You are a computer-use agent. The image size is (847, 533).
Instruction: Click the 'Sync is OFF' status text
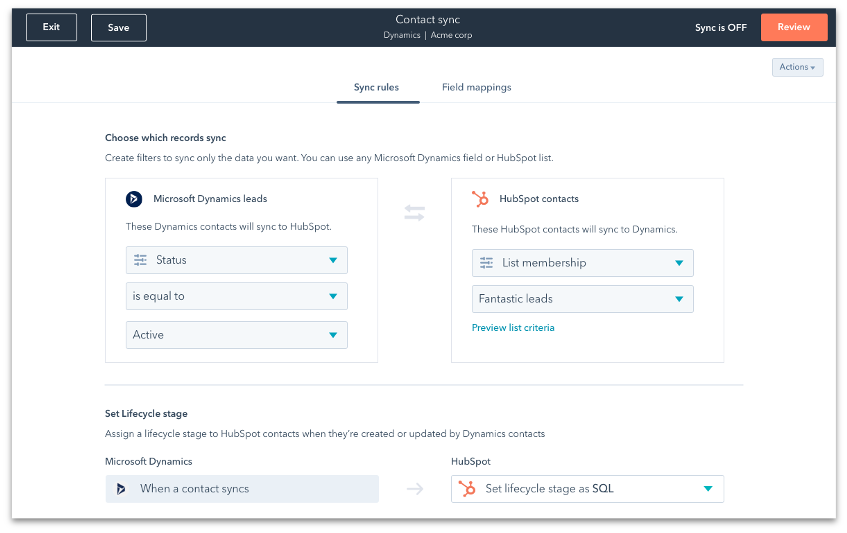point(721,28)
